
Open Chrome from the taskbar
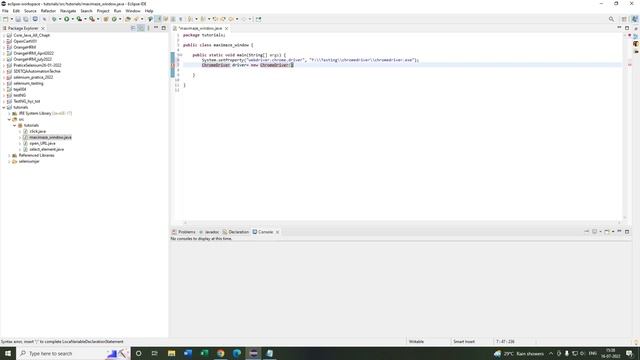220,353
